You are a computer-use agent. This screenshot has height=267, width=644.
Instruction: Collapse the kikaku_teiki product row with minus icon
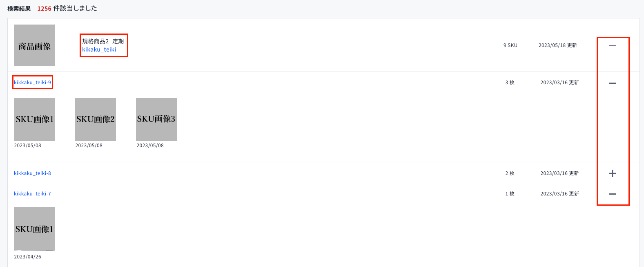coord(612,46)
